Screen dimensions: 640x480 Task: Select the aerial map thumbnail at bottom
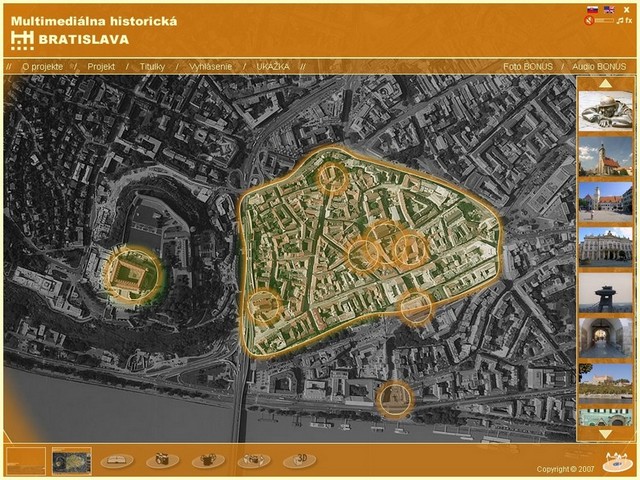(71, 460)
